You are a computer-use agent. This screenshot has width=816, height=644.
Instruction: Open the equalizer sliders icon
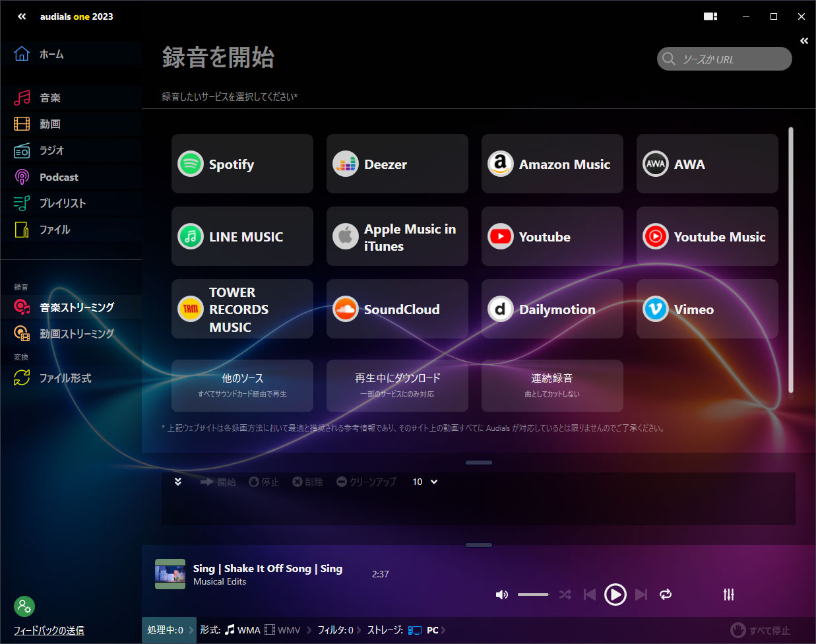728,595
